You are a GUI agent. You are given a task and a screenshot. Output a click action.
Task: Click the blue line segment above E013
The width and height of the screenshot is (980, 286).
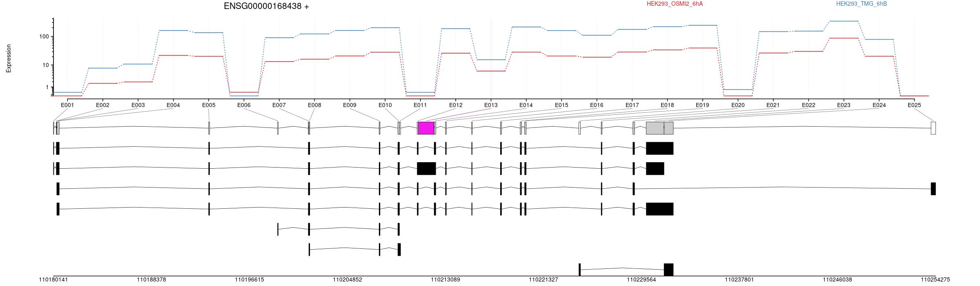(491, 60)
